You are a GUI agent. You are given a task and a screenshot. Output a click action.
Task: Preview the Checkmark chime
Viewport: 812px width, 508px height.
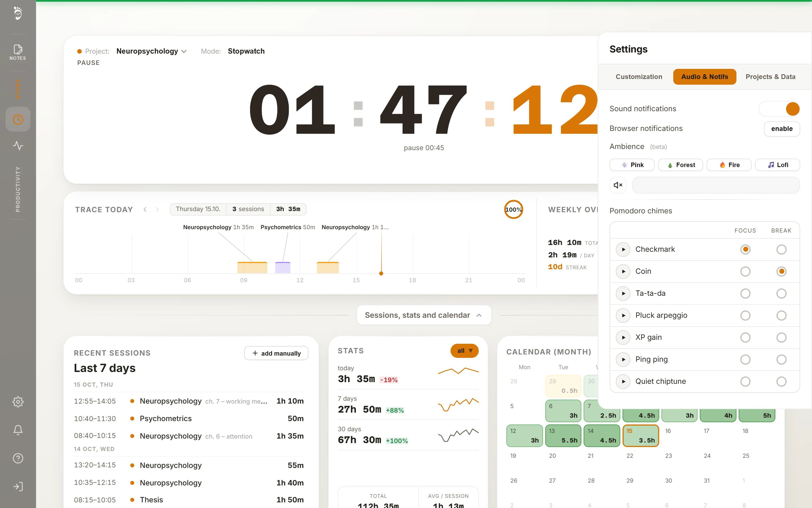[x=623, y=249]
